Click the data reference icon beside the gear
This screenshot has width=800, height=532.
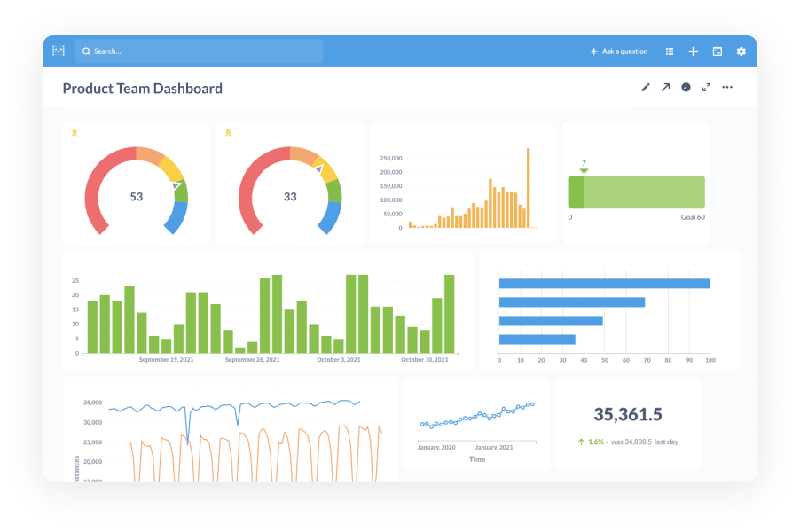718,51
